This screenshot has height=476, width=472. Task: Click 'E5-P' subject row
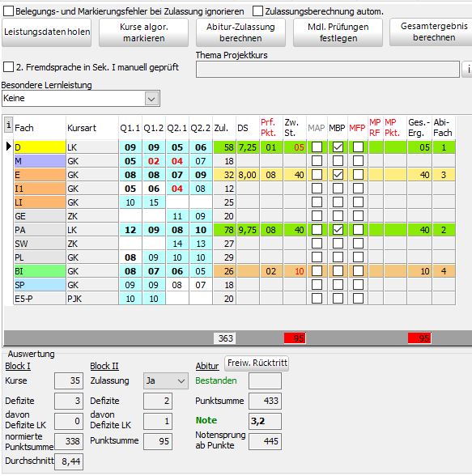click(x=40, y=299)
